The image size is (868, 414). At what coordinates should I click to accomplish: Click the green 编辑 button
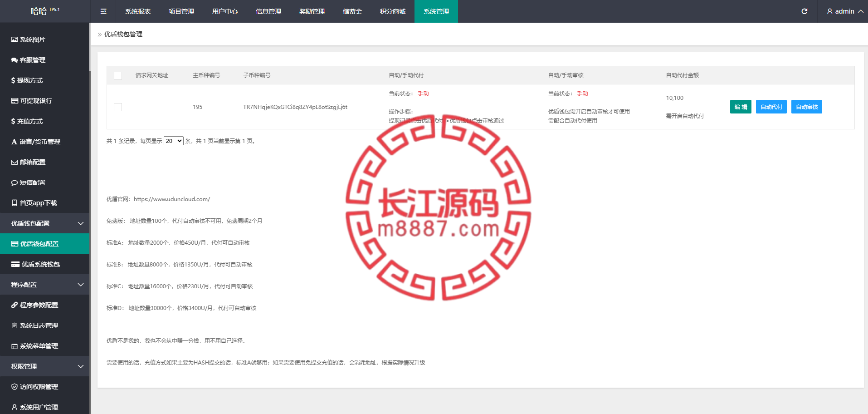(741, 107)
